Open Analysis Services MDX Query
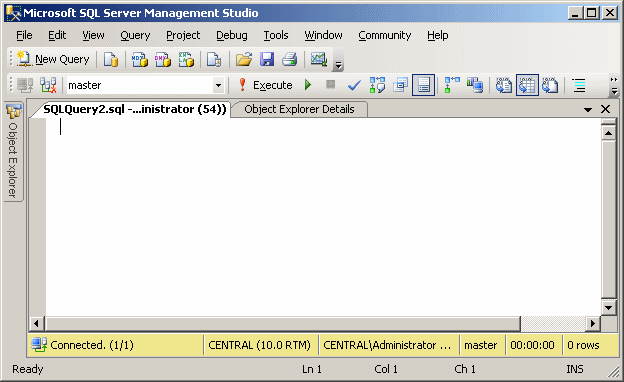The image size is (624, 382). coord(140,59)
